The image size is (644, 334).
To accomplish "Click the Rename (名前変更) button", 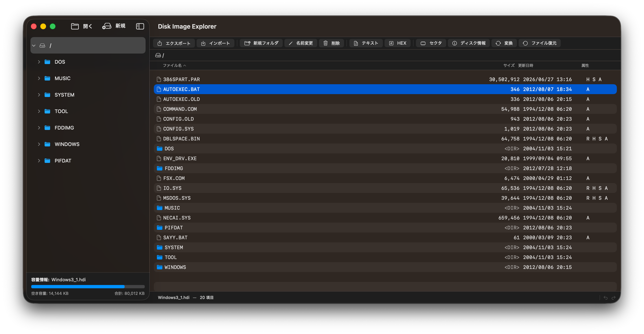I will (x=301, y=43).
